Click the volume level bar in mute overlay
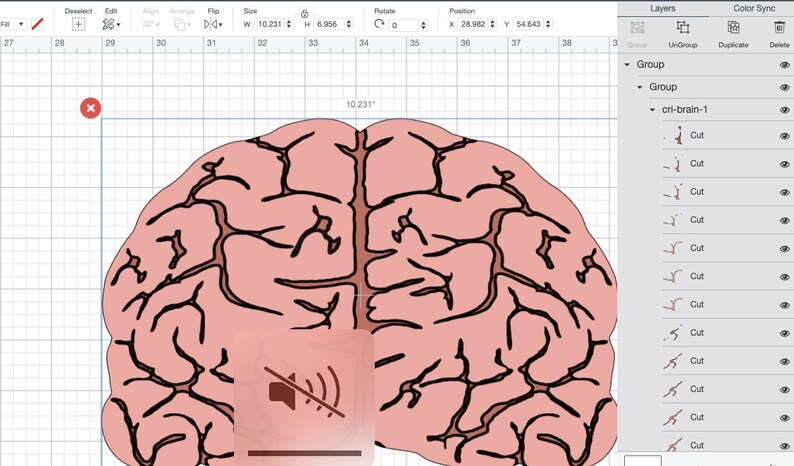 [x=304, y=453]
